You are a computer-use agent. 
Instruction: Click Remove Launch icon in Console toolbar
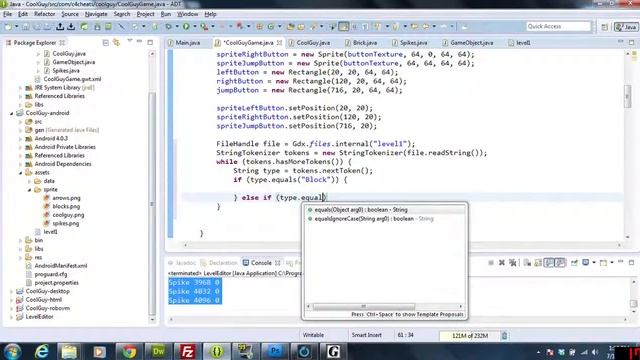[x=502, y=262]
